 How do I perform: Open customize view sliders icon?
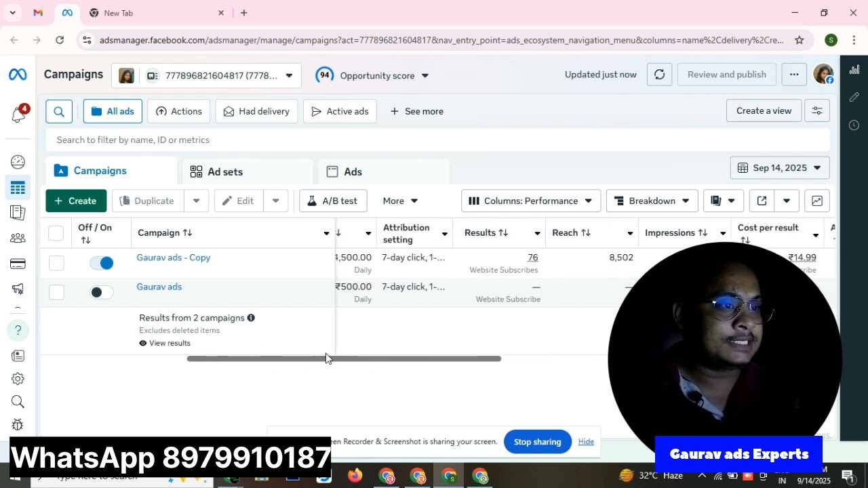pos(817,110)
